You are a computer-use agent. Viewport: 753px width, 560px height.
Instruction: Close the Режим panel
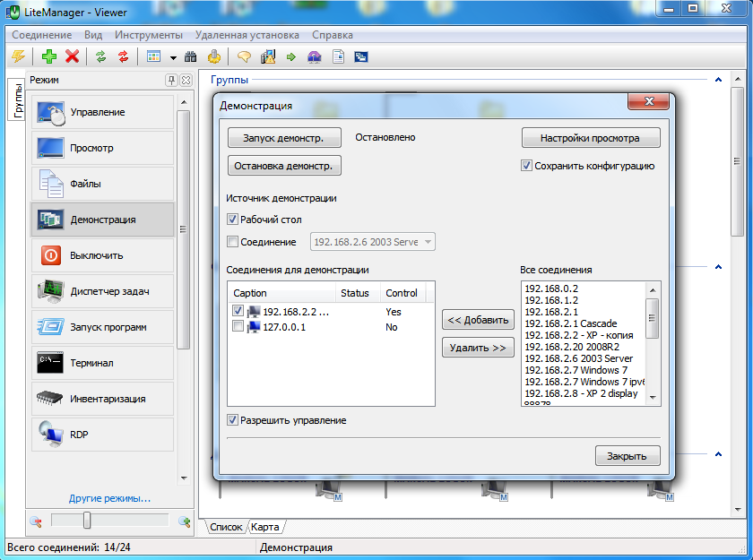pyautogui.click(x=186, y=80)
